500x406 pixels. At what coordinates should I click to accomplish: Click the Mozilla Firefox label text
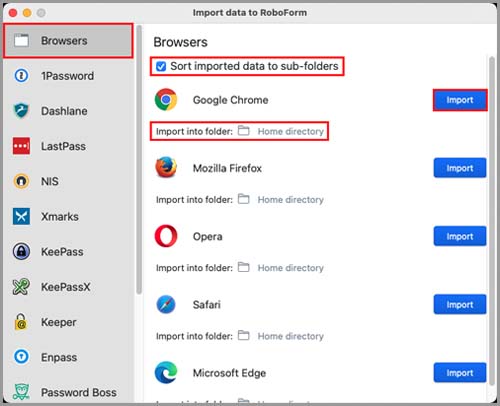click(227, 168)
